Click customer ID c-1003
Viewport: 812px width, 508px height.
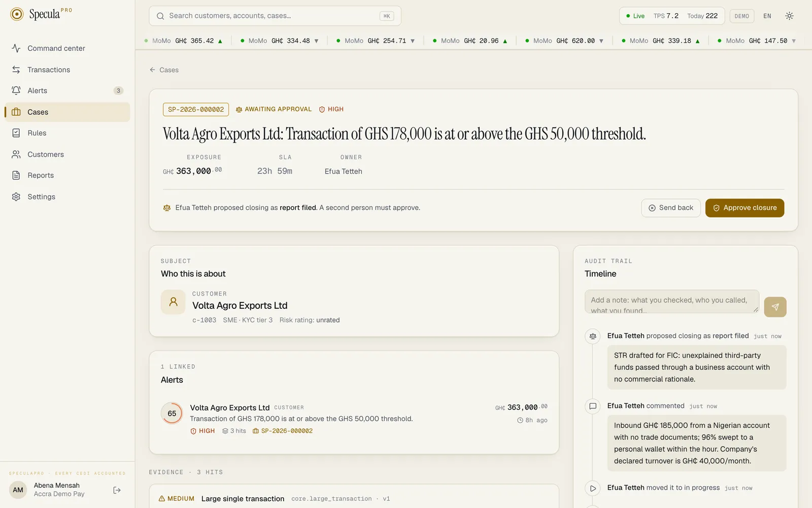pos(205,320)
